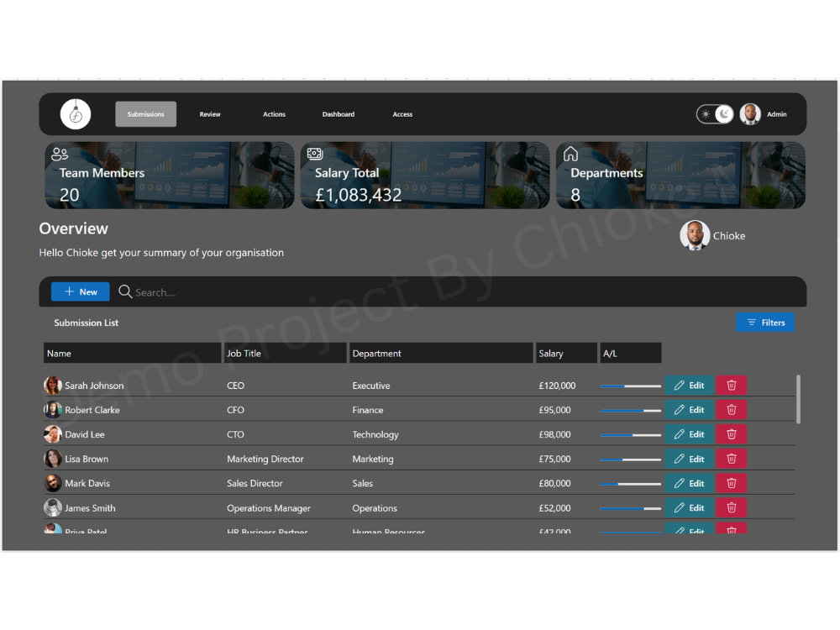Open the Actions tab
The image size is (840, 630).
coord(275,114)
